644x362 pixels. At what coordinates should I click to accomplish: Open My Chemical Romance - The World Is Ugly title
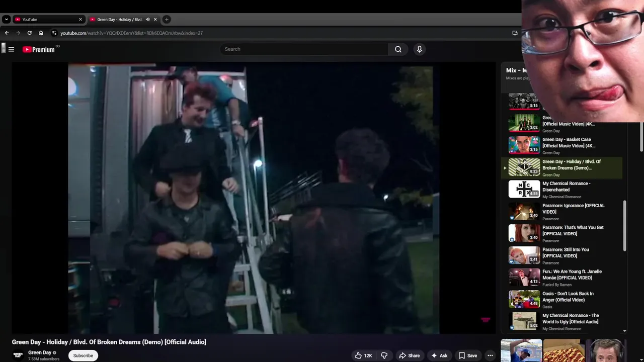pos(571,319)
